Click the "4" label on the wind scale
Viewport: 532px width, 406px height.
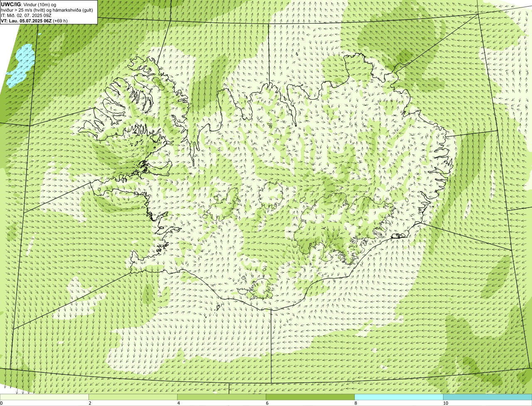(x=178, y=403)
